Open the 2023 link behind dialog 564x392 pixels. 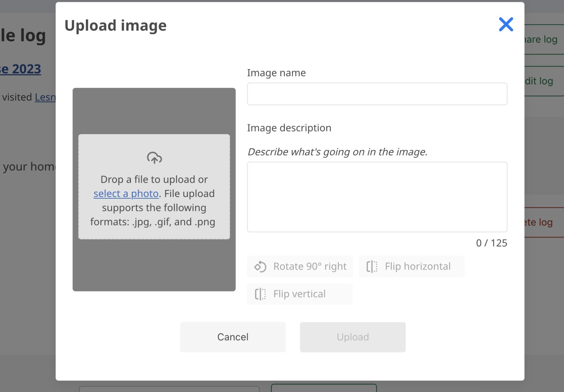(x=20, y=69)
